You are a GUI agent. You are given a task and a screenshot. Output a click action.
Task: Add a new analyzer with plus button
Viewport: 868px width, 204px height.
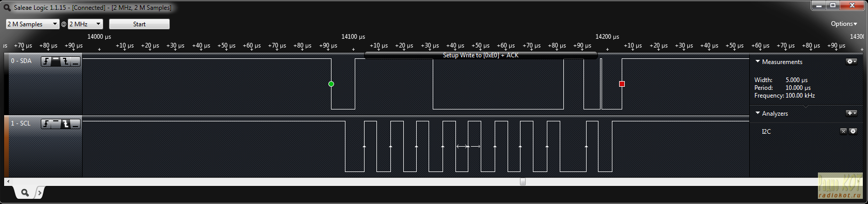pos(851,113)
